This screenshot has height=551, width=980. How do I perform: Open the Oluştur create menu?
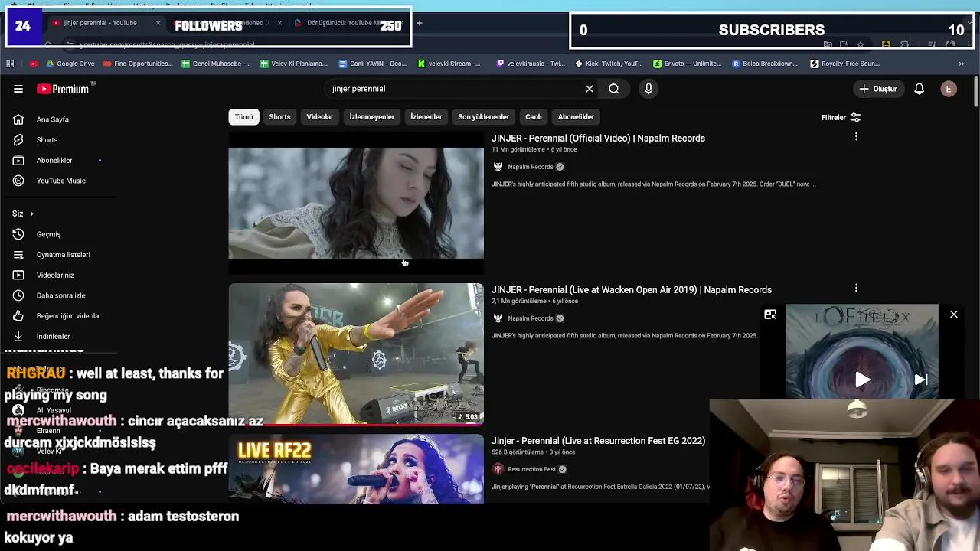point(877,89)
